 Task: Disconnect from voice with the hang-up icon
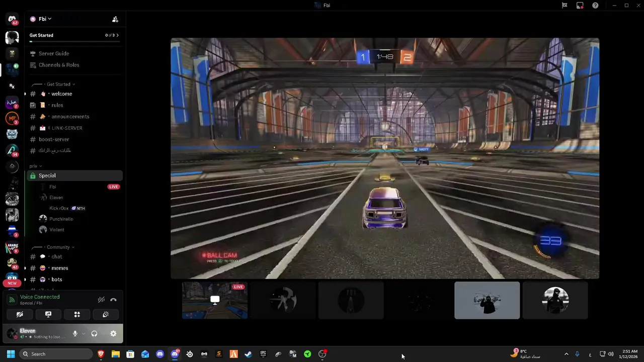click(113, 300)
